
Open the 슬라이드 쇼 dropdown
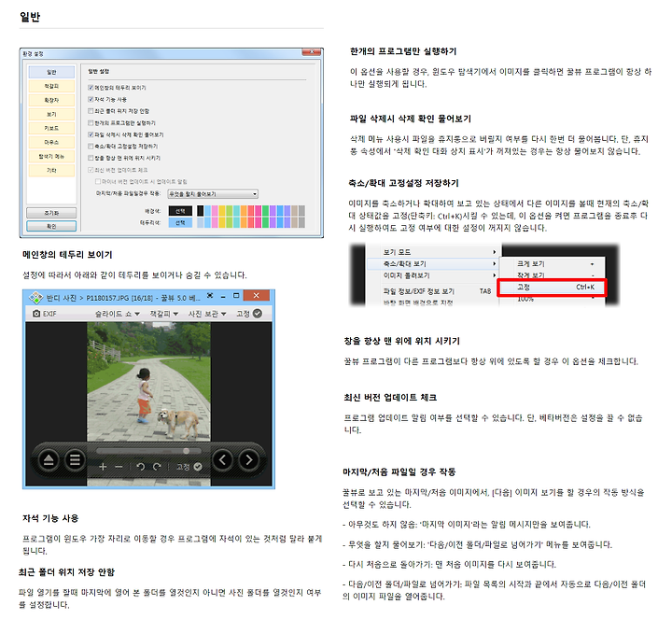coord(118,314)
